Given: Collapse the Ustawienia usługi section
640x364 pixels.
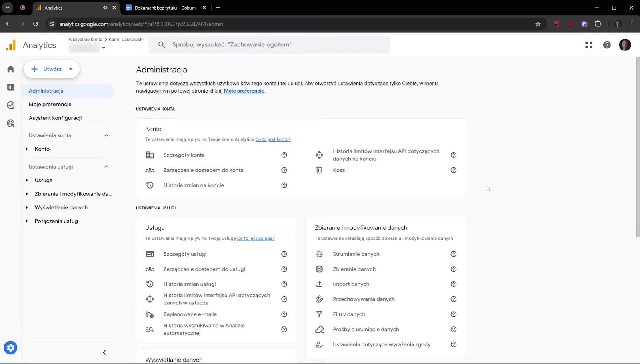Looking at the screenshot, I should (106, 167).
